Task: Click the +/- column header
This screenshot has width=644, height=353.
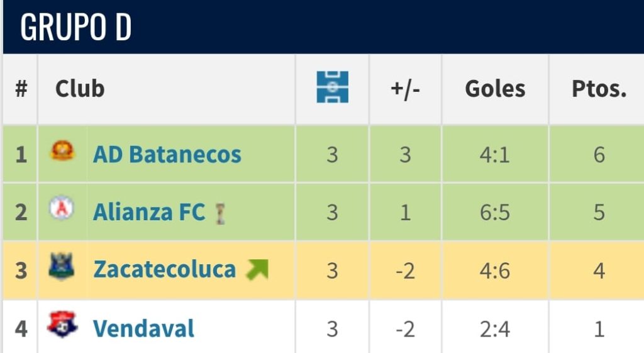Action: point(405,89)
